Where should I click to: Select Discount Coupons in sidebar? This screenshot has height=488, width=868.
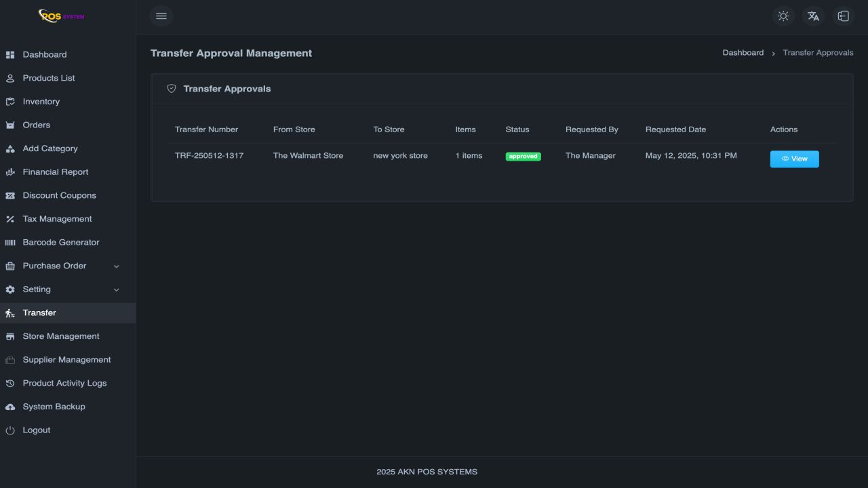click(60, 195)
